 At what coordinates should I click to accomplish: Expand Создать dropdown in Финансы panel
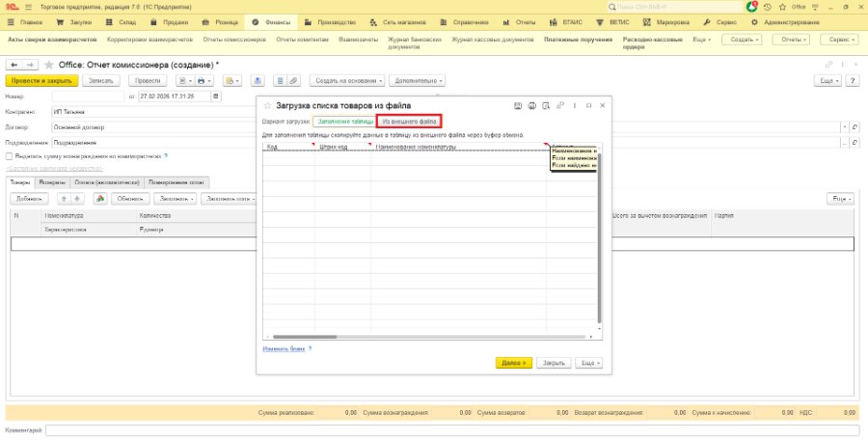coord(743,40)
